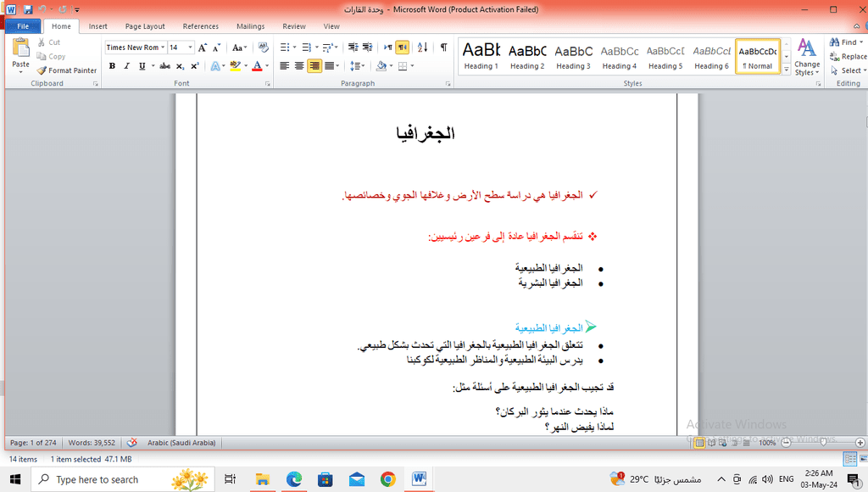Screen dimensions: 868x492
Task: Click the Shrink Font icon
Action: 216,48
